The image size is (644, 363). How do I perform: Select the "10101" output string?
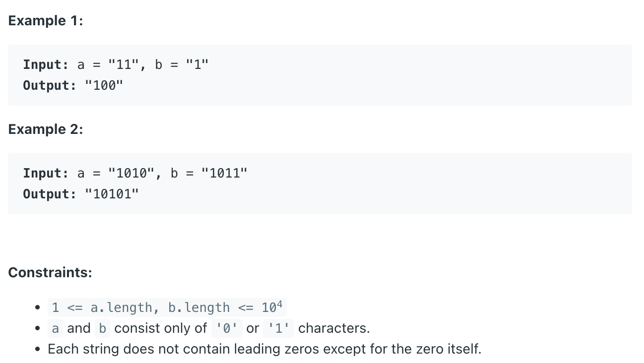(112, 194)
